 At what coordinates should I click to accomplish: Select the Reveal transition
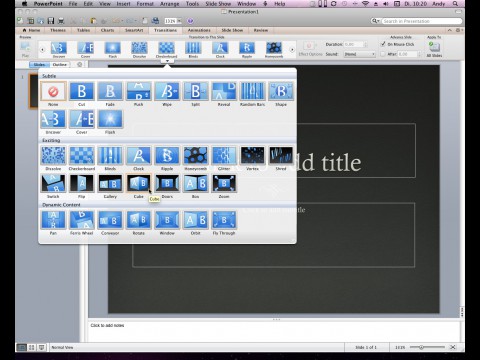pyautogui.click(x=224, y=91)
